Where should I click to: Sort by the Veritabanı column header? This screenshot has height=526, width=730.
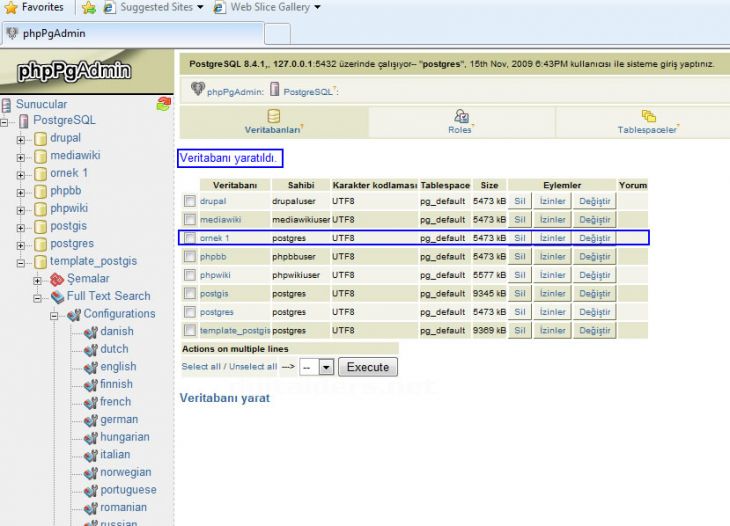235,185
